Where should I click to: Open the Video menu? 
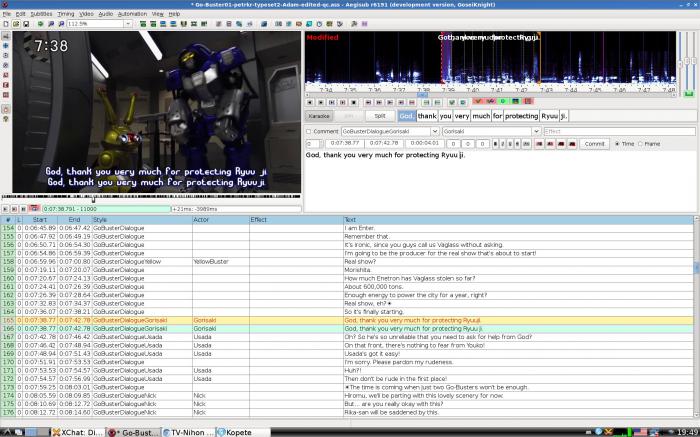pos(86,14)
